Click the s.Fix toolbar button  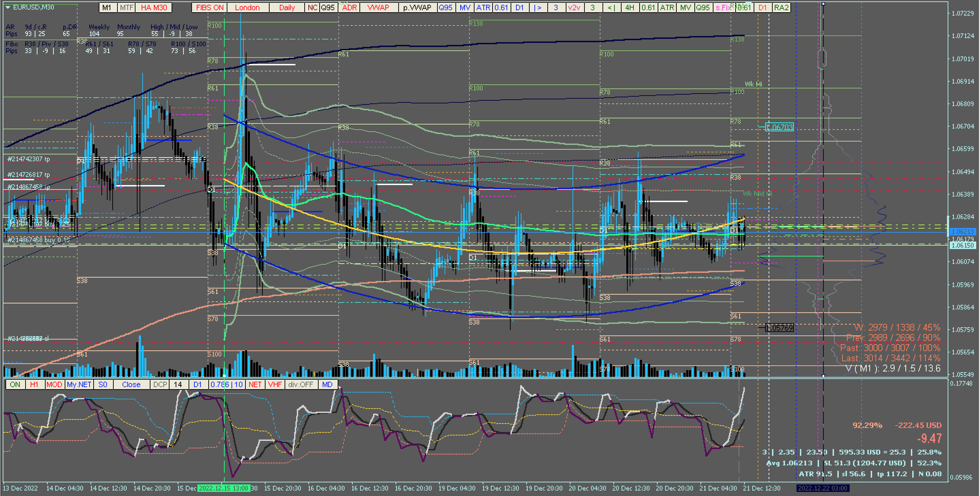click(x=723, y=7)
